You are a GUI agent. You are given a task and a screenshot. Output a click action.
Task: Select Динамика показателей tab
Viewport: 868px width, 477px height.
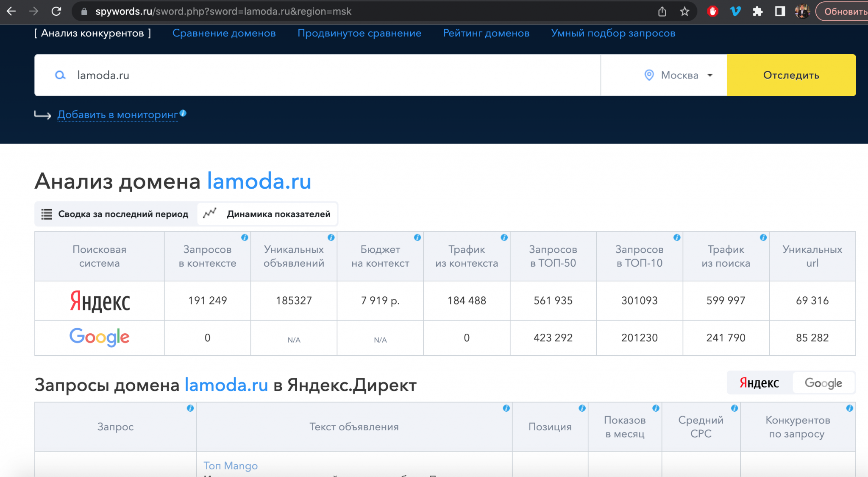pos(267,214)
